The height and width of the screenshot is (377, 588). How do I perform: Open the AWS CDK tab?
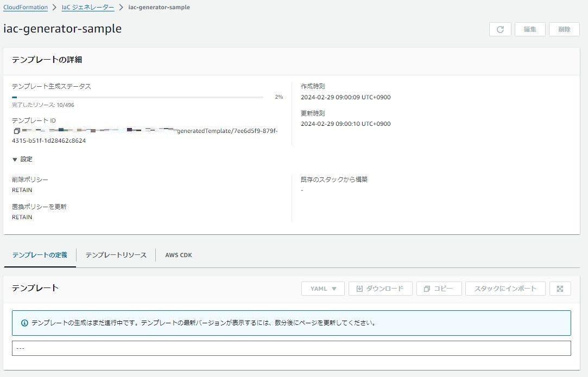(x=178, y=254)
